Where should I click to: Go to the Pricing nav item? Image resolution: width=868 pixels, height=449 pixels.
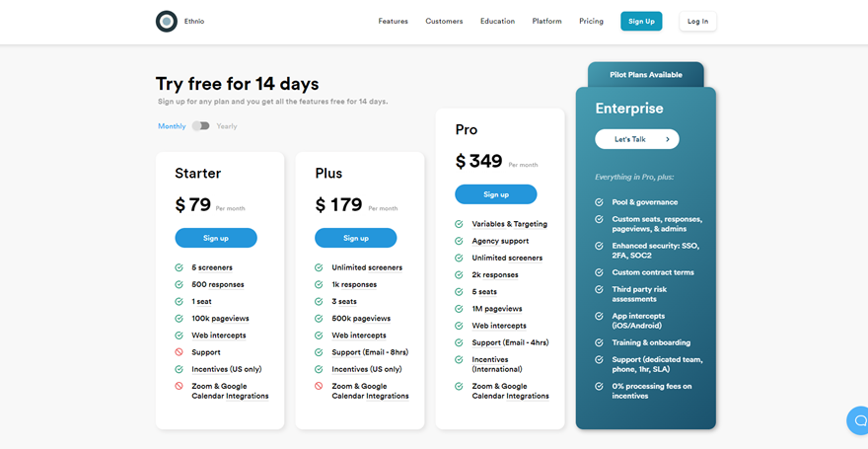click(x=591, y=21)
